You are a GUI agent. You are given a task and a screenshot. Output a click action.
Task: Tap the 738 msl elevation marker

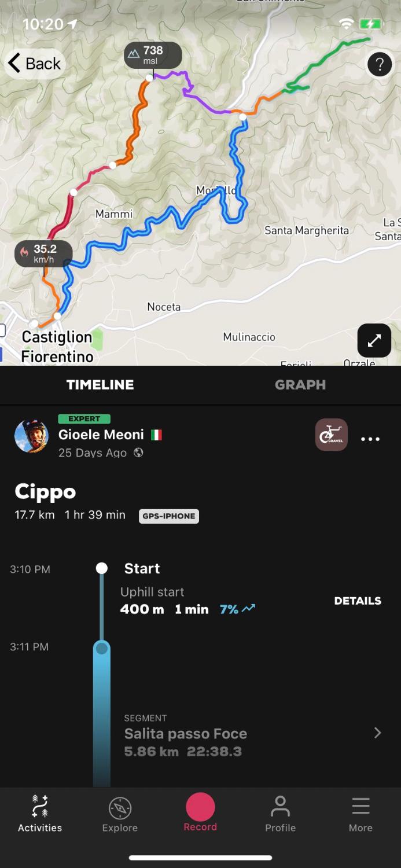pyautogui.click(x=153, y=56)
